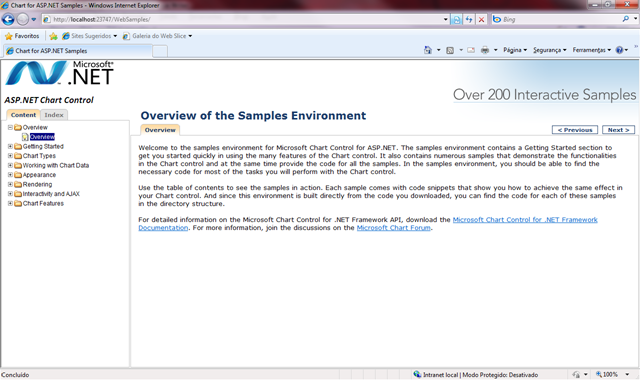Click the Help question mark icon
The height and width of the screenshot is (380, 640).
619,50
